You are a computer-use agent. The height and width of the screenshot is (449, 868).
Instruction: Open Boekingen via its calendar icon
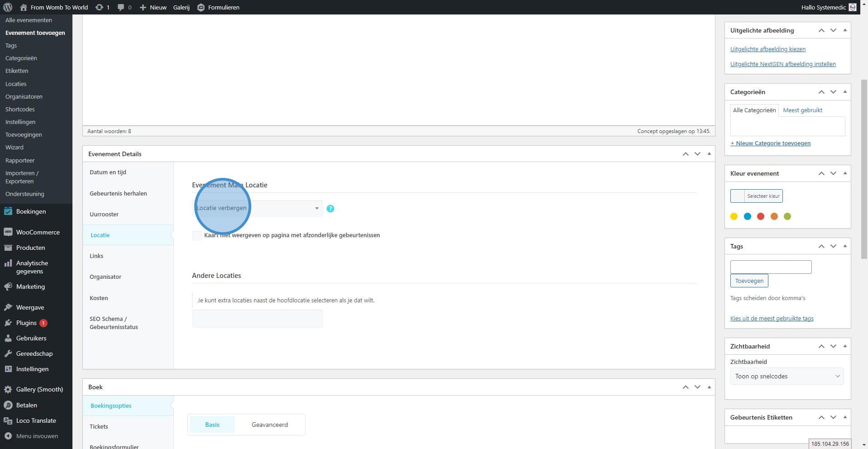pos(8,211)
